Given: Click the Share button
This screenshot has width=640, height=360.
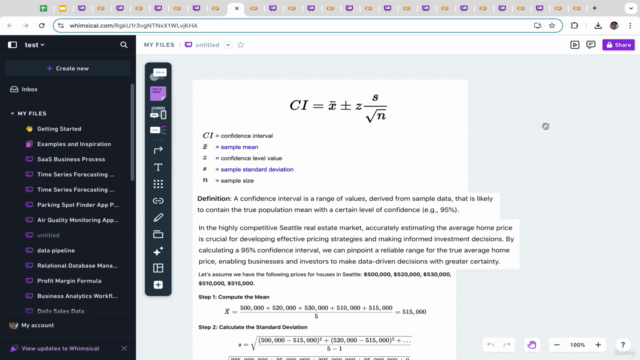Looking at the screenshot, I should 618,45.
